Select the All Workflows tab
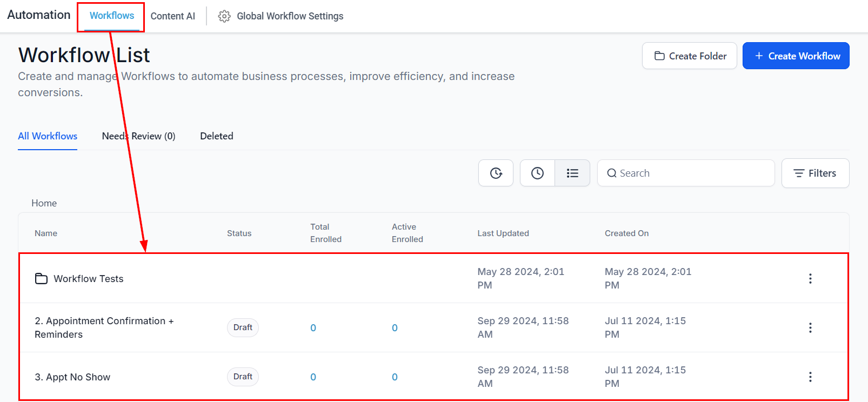 [x=48, y=136]
